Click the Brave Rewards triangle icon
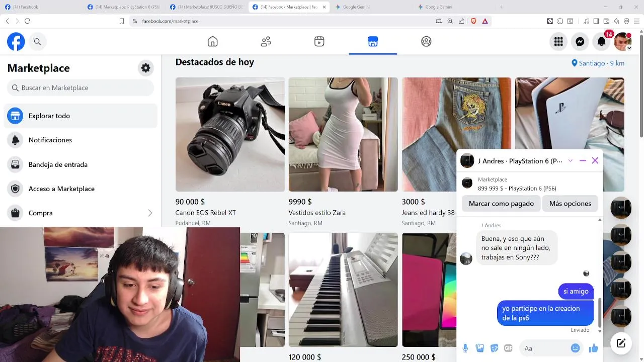 (485, 21)
